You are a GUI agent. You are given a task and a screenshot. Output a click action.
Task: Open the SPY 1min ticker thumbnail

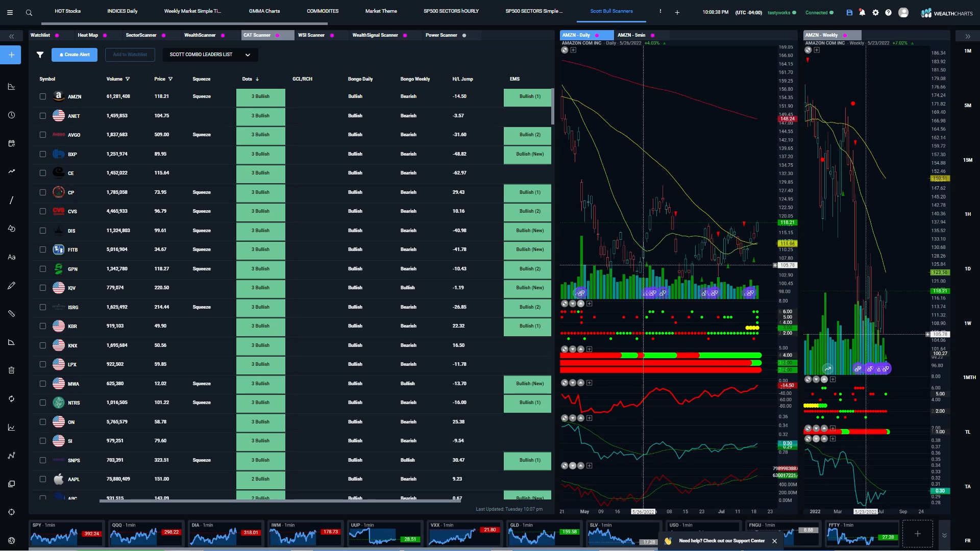(x=66, y=534)
